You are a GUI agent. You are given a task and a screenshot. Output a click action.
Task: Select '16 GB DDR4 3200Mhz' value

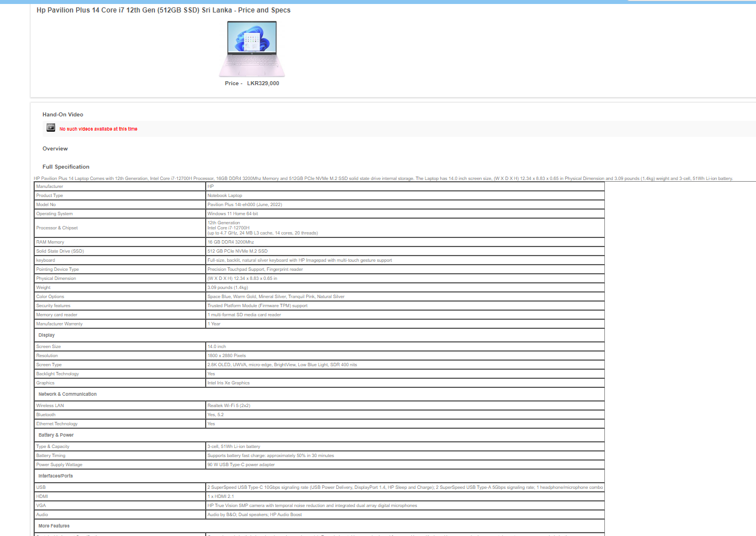click(x=231, y=242)
